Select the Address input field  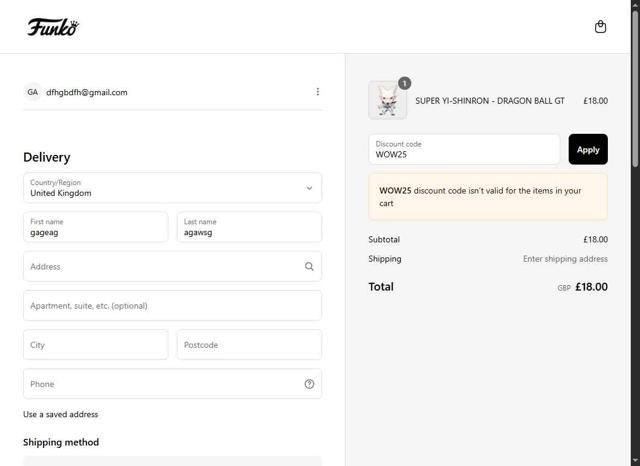point(160,267)
